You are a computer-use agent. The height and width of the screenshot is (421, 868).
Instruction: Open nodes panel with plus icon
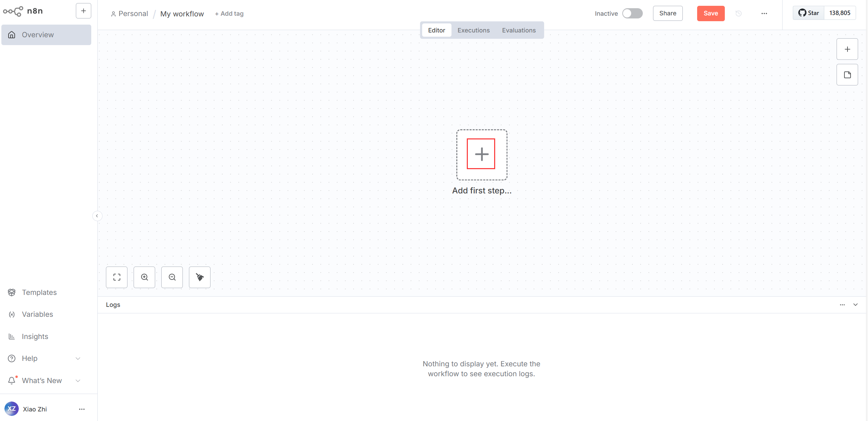pyautogui.click(x=847, y=49)
